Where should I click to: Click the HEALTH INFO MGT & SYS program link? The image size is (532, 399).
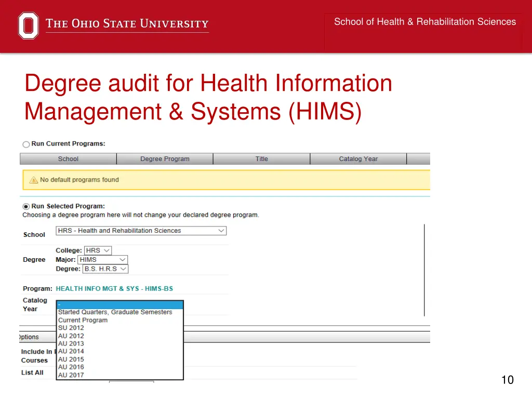click(114, 289)
